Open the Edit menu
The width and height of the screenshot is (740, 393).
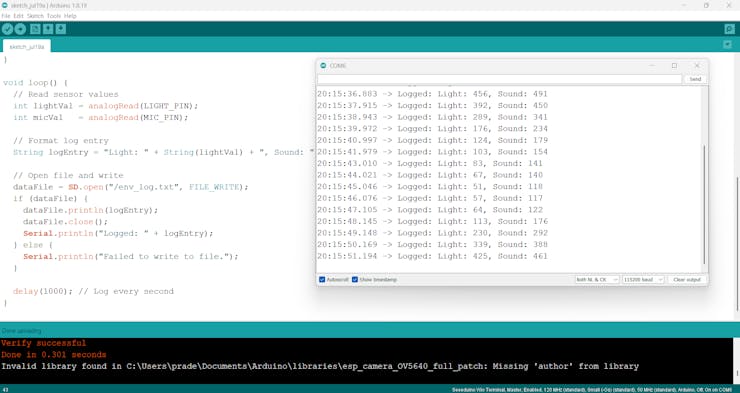(18, 16)
